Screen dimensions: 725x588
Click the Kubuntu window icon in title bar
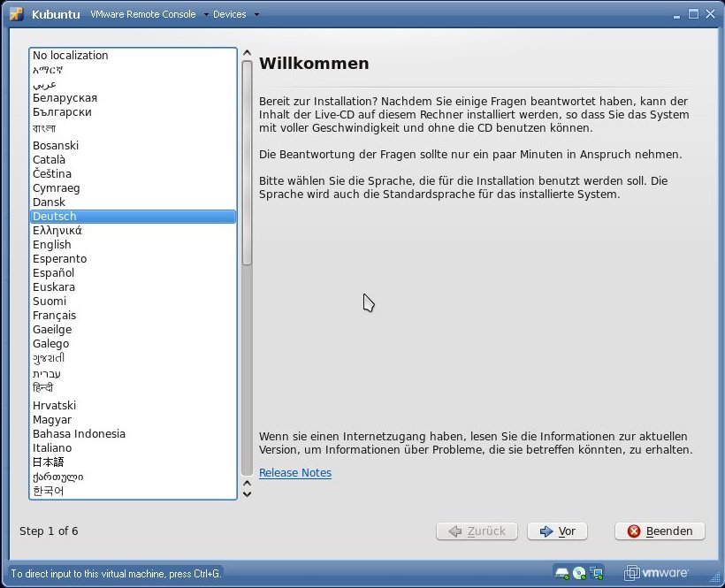pos(16,14)
